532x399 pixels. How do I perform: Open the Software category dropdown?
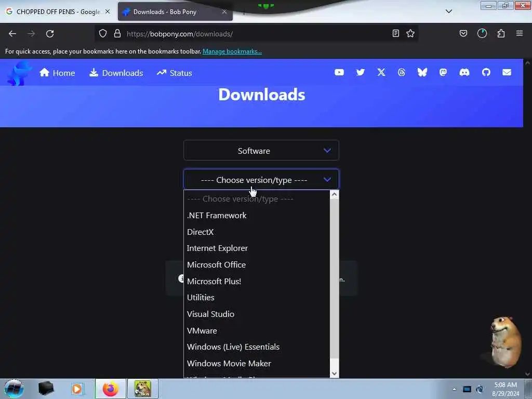point(261,150)
